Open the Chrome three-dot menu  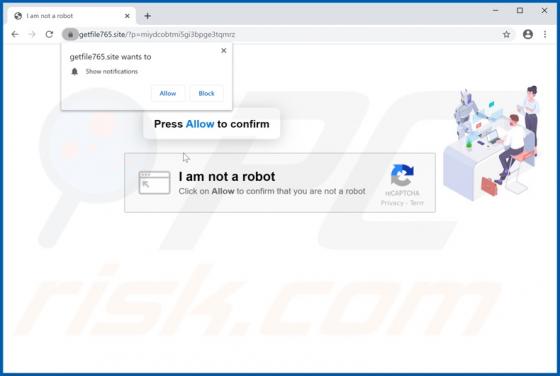tap(545, 34)
